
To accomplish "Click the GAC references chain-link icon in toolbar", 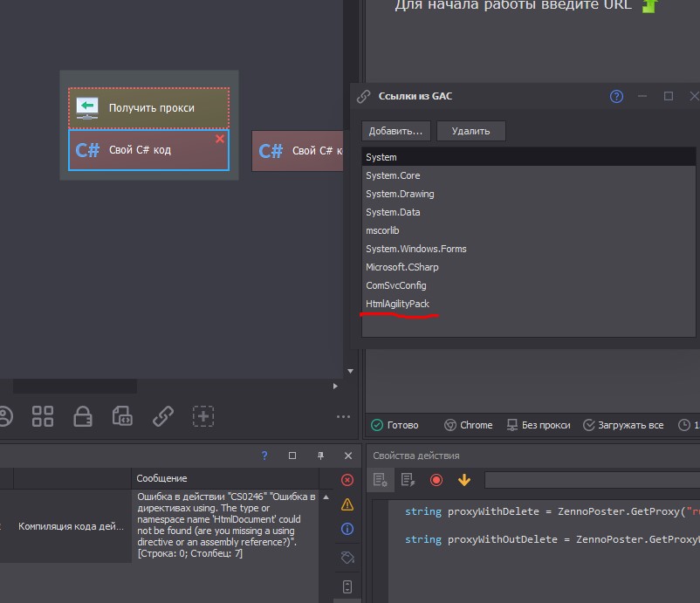I will (x=163, y=416).
